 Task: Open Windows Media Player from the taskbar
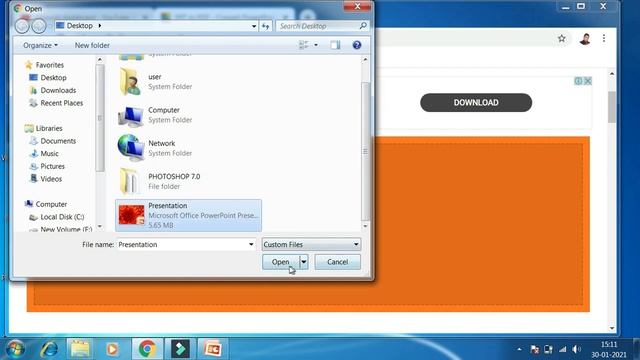tap(112, 349)
